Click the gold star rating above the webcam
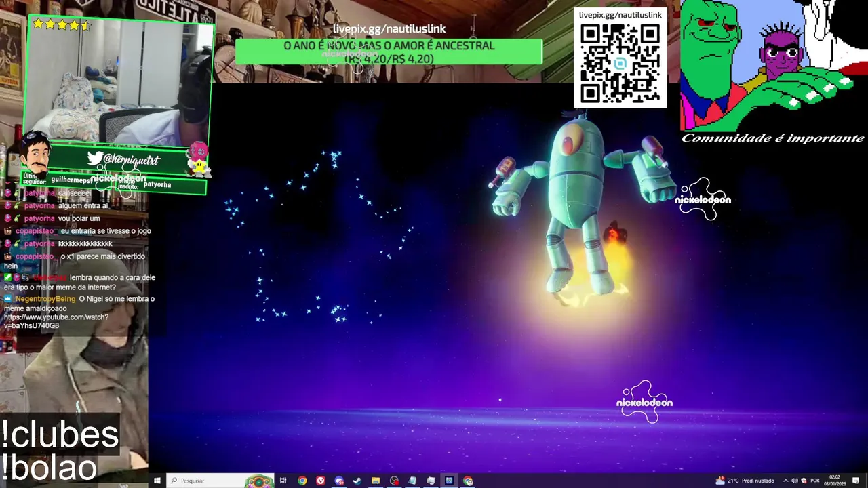The image size is (868, 488). 61,24
